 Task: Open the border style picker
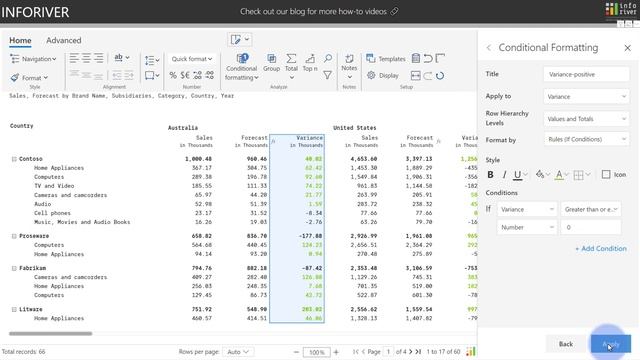pyautogui.click(x=582, y=175)
